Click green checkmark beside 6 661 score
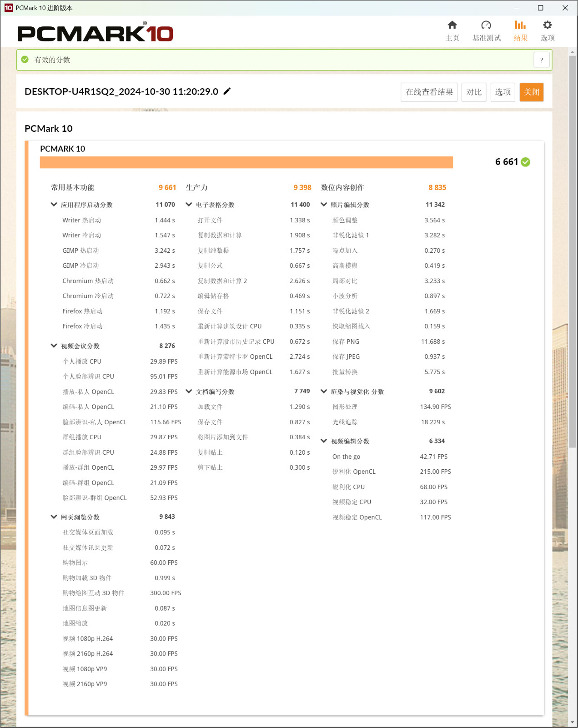 (x=526, y=162)
